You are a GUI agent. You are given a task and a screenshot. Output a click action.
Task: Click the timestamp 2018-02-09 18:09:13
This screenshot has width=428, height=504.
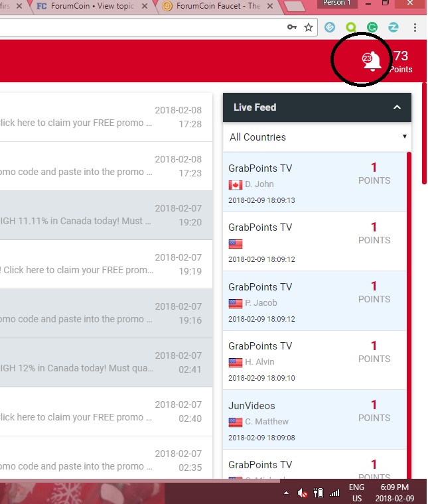pyautogui.click(x=261, y=200)
